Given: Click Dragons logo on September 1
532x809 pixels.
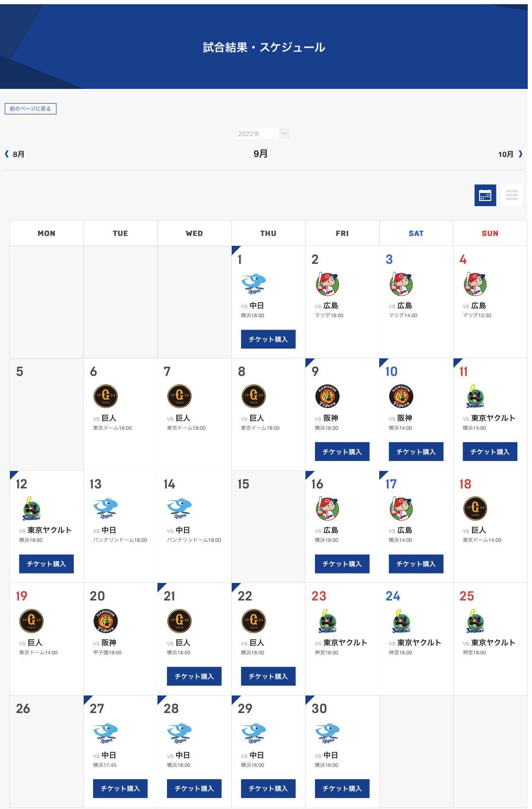Looking at the screenshot, I should pyautogui.click(x=253, y=284).
